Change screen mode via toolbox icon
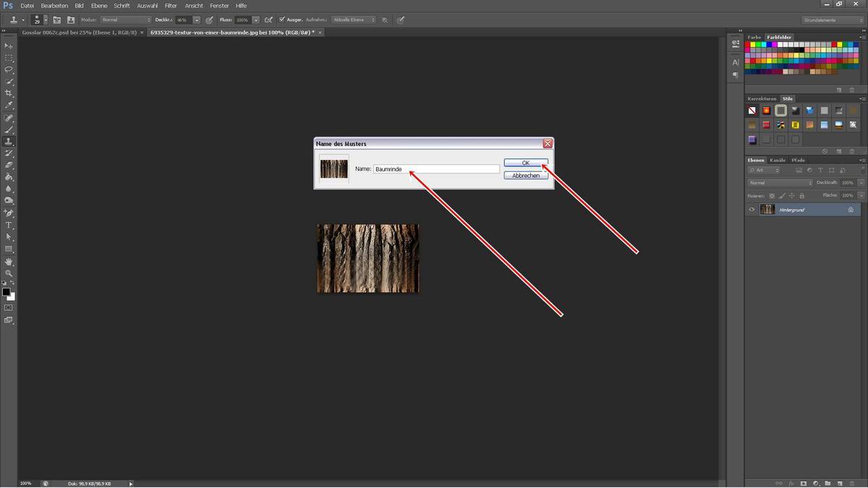The height and width of the screenshot is (488, 868). (x=9, y=320)
